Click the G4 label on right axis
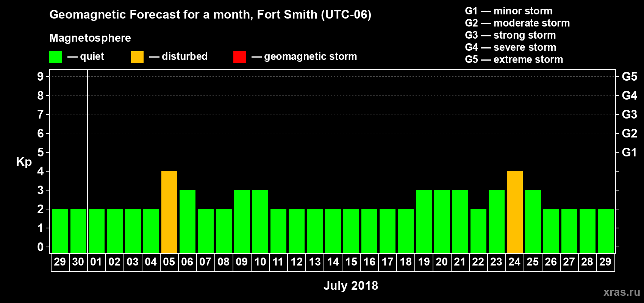Viewport: 644px width, 303px height. pyautogui.click(x=630, y=95)
